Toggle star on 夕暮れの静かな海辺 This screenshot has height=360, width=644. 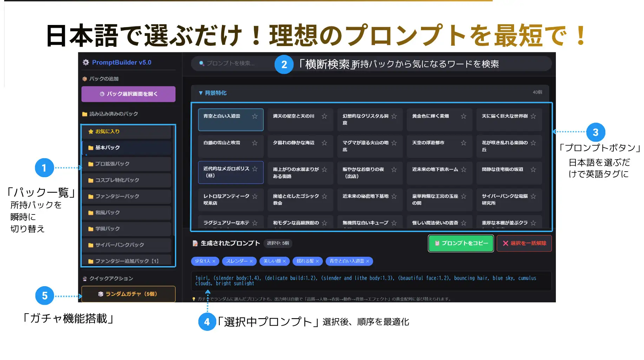click(324, 143)
